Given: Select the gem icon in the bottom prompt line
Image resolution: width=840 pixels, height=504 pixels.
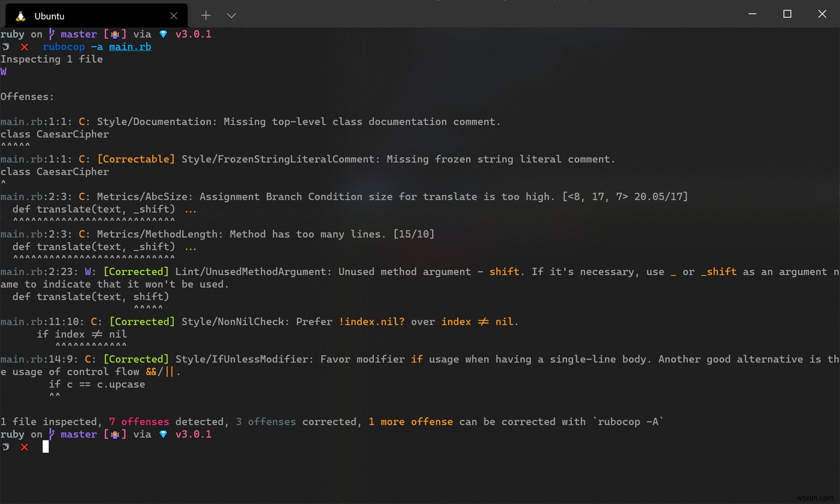Looking at the screenshot, I should [163, 434].
